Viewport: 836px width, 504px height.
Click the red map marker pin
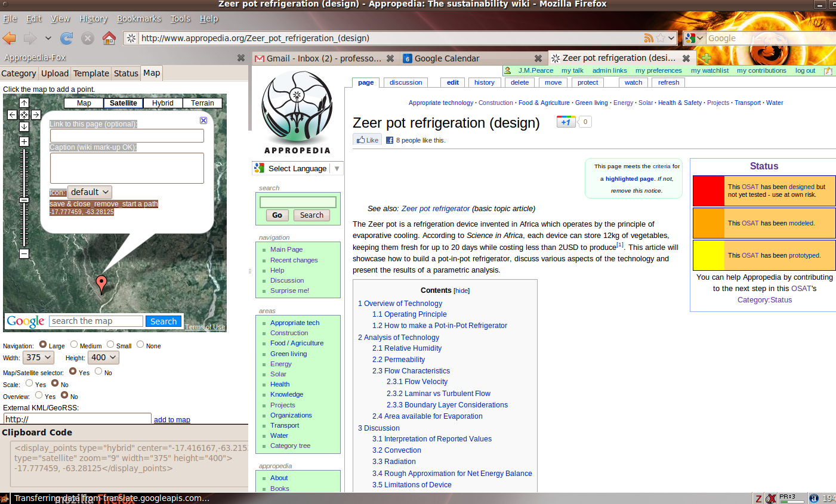(101, 283)
